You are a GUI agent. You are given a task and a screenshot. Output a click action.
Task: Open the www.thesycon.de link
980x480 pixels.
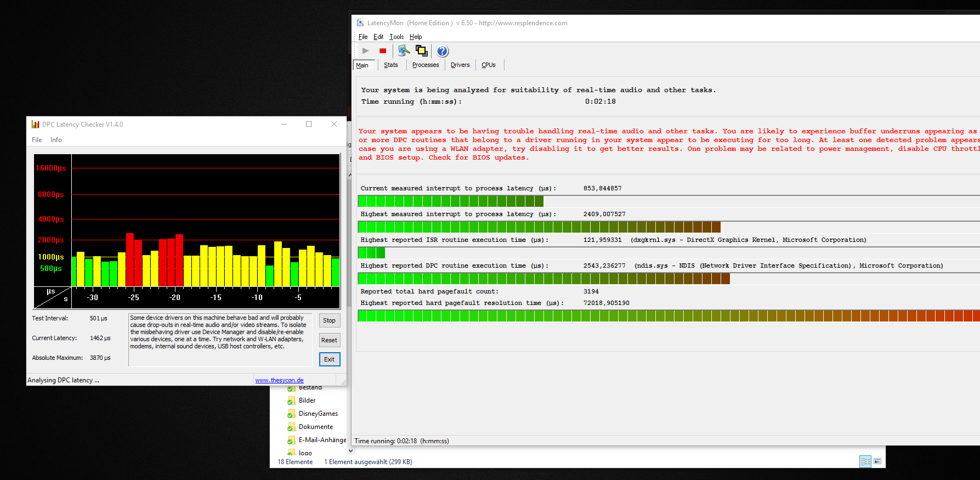[279, 380]
